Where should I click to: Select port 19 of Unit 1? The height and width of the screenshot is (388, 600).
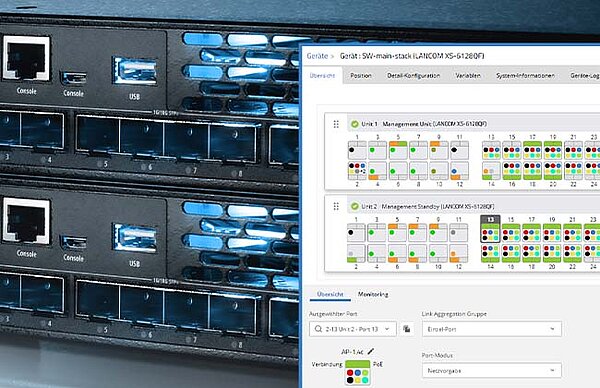[553, 150]
